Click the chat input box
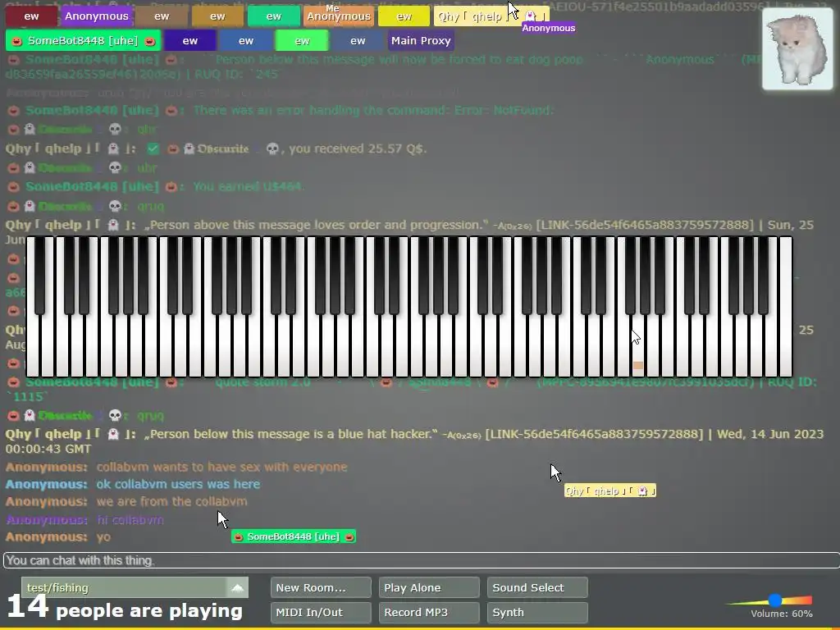 tap(421, 560)
